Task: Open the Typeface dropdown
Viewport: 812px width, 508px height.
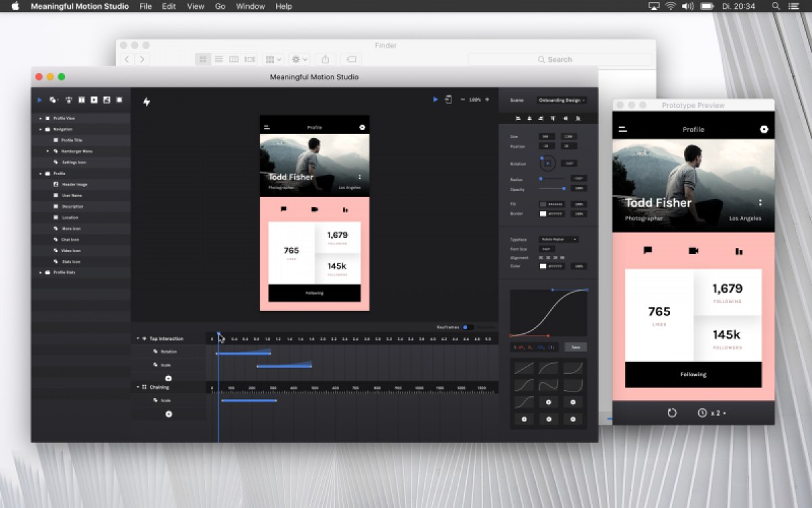Action: 558,239
